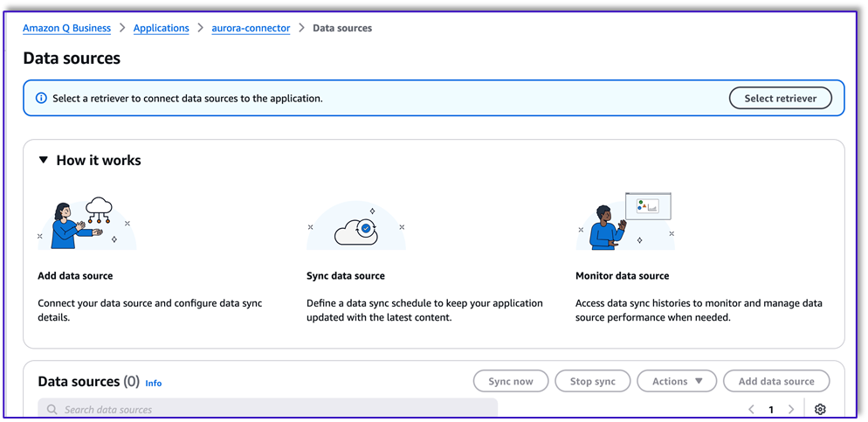Click the Info link beside Data sources
Screen dimensions: 868x422
pos(154,384)
